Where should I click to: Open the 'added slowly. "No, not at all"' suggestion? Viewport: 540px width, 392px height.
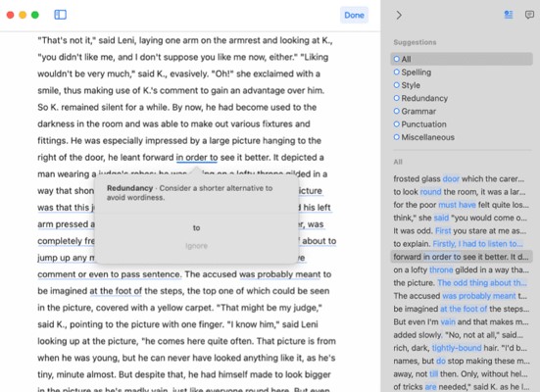click(462, 335)
